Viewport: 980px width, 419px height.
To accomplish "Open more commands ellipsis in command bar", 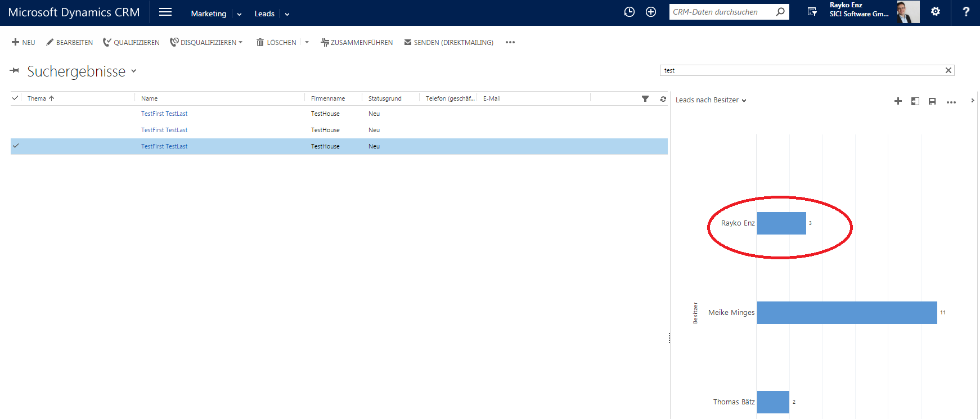I will pyautogui.click(x=510, y=42).
